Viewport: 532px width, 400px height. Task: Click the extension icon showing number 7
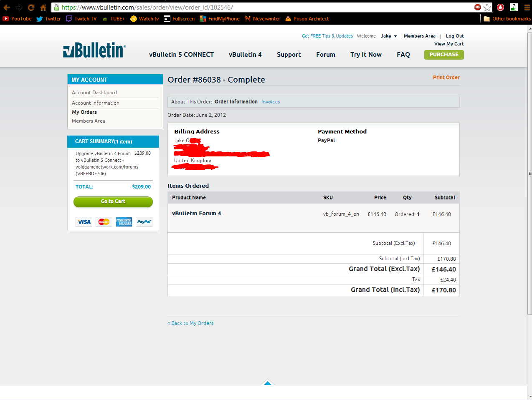click(x=514, y=7)
